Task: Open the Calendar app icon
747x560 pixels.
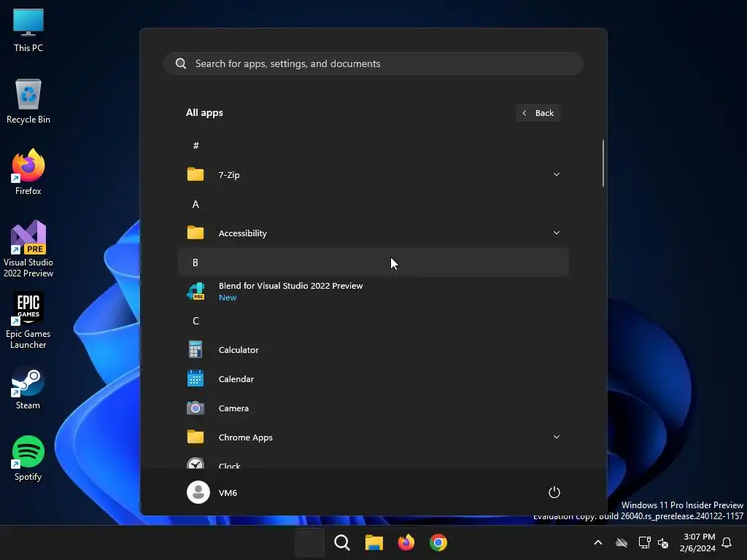Action: (x=196, y=378)
